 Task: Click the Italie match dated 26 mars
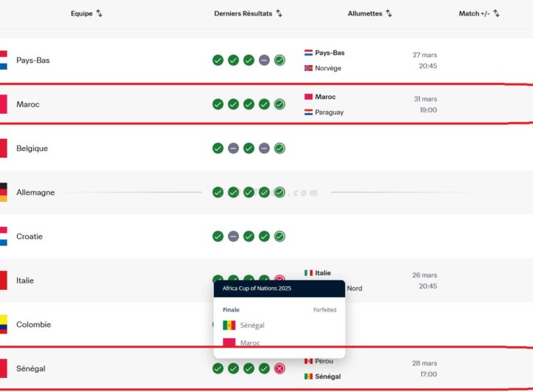coord(425,280)
